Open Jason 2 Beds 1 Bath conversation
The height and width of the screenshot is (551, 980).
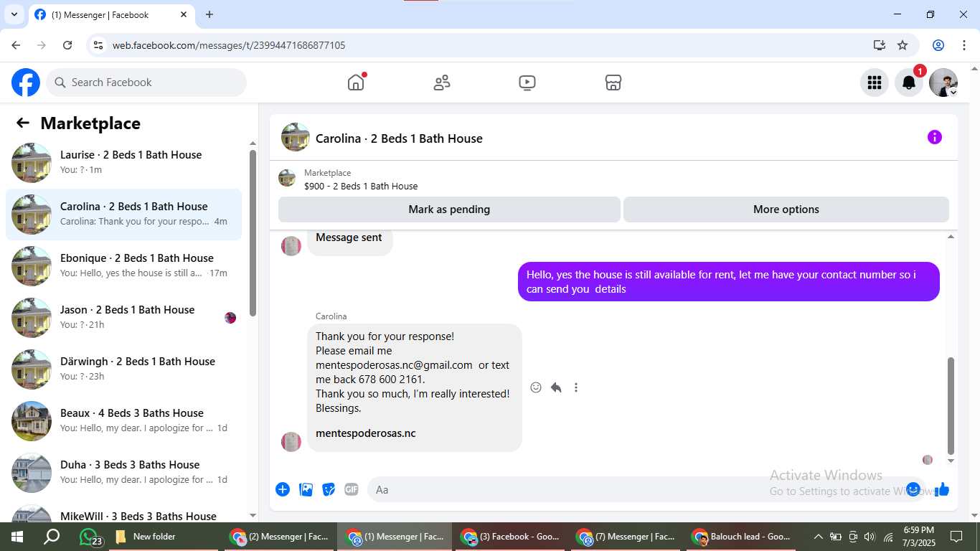click(123, 318)
